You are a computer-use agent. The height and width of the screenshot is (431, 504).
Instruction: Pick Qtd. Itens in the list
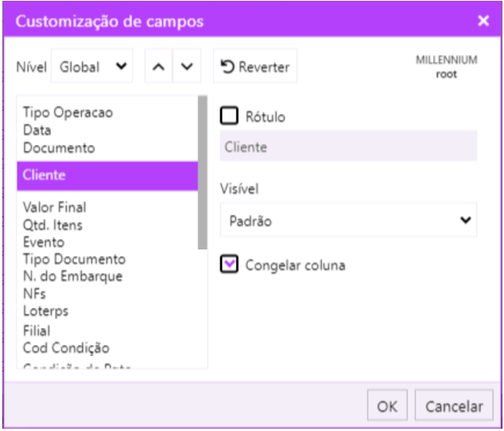tap(53, 225)
